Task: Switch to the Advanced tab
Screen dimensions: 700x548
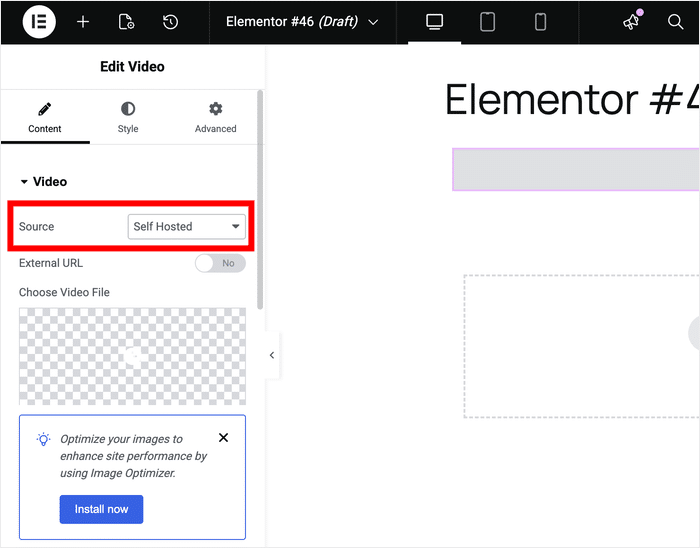Action: point(216,117)
